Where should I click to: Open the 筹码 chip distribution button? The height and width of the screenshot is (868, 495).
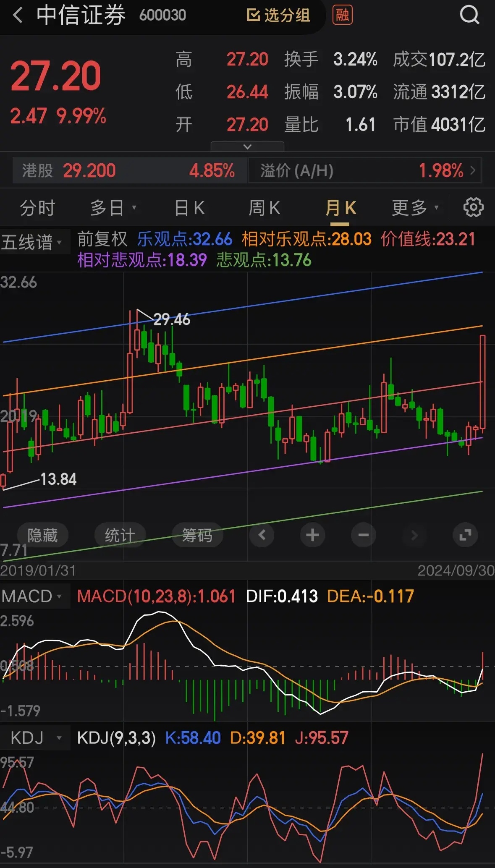197,535
